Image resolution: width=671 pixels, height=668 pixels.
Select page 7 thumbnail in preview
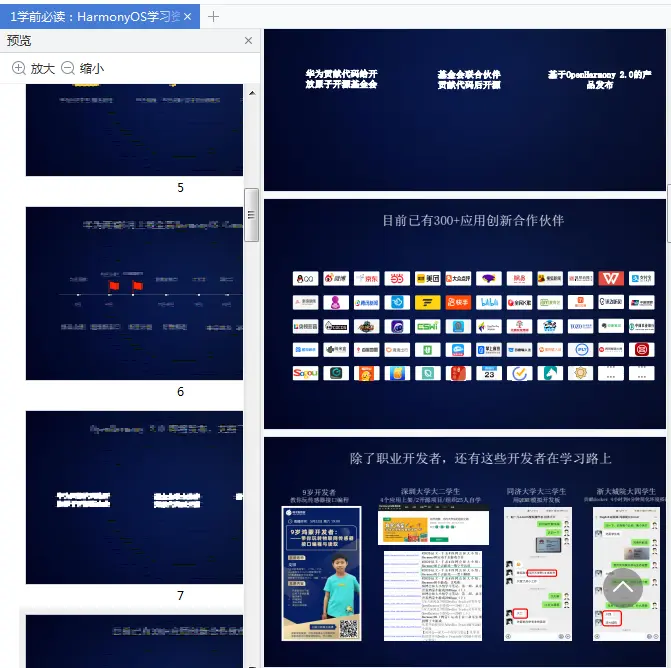(x=134, y=497)
